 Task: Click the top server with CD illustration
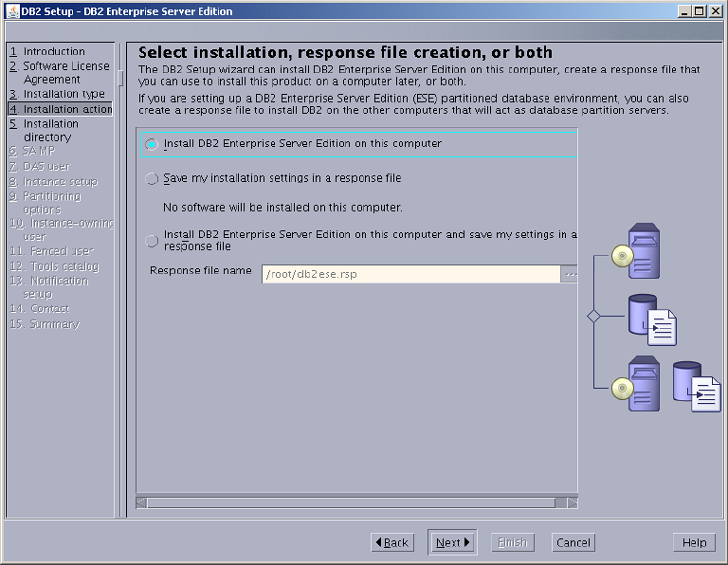[636, 251]
